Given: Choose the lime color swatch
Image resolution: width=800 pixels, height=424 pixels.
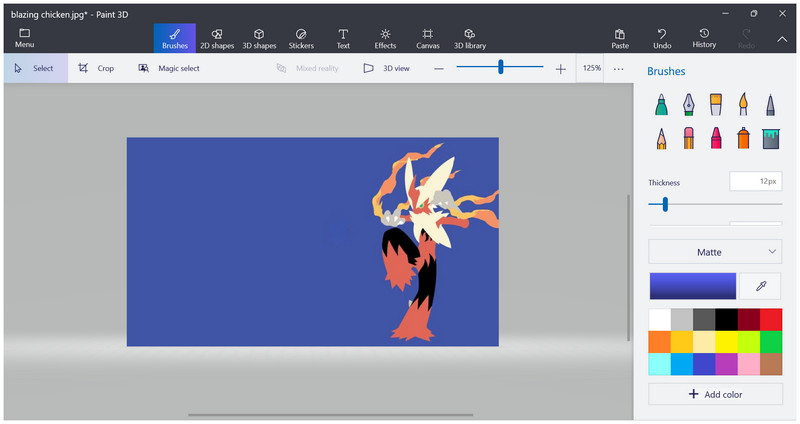Looking at the screenshot, I should point(748,342).
